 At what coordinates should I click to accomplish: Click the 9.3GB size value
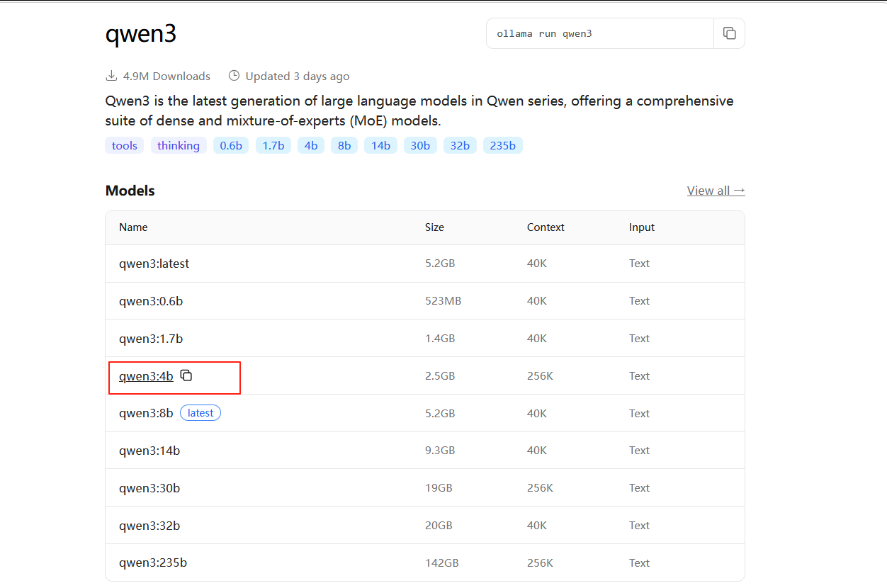click(x=440, y=451)
